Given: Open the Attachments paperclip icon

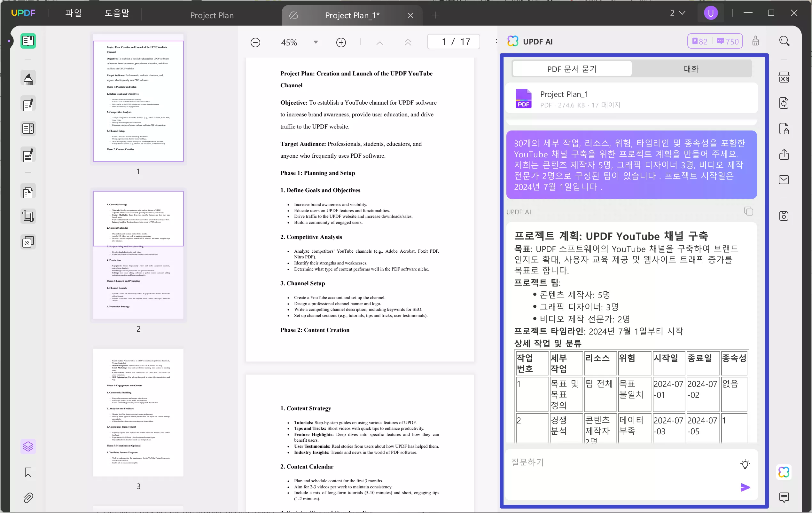Looking at the screenshot, I should pyautogui.click(x=28, y=498).
